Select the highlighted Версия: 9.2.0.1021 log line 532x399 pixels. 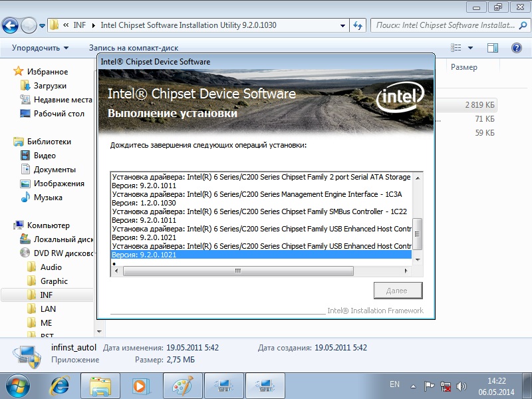(x=261, y=255)
